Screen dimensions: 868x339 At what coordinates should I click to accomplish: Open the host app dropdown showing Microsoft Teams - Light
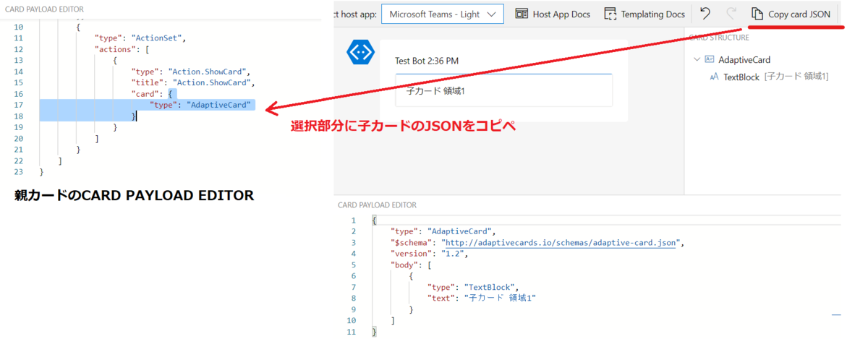pyautogui.click(x=442, y=14)
